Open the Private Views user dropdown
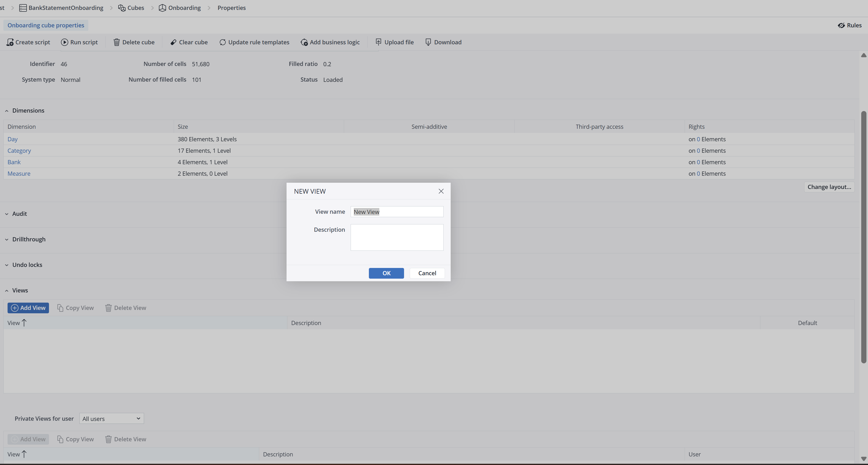Screen dimensions: 868x465 111,418
